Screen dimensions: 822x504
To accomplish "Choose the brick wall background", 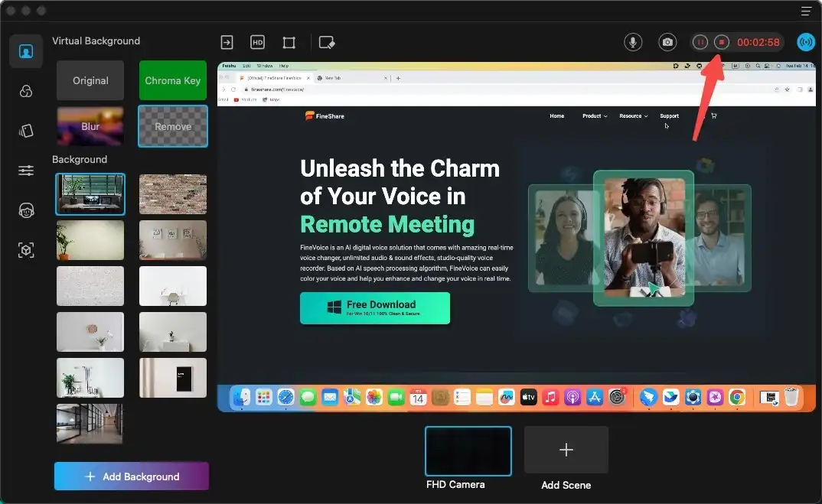I will click(x=172, y=194).
